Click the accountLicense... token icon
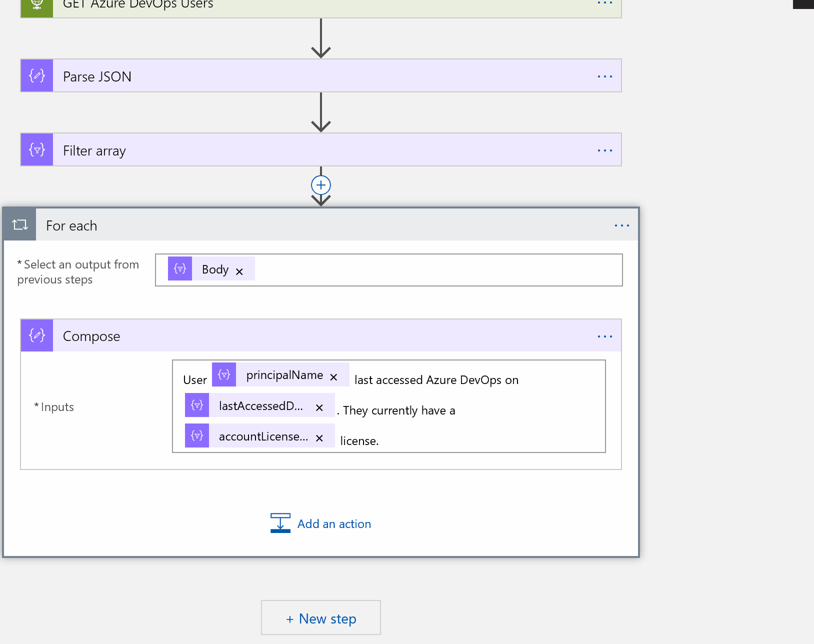The width and height of the screenshot is (814, 644). pos(197,435)
